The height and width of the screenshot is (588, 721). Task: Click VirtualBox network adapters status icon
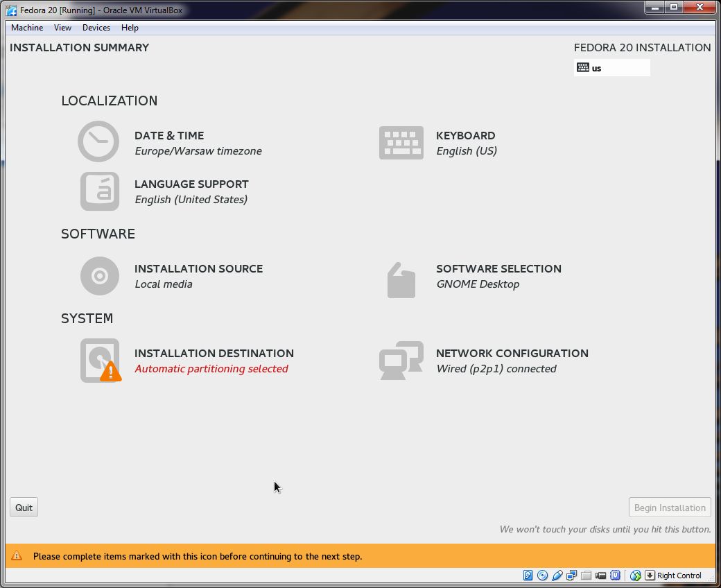tap(571, 576)
